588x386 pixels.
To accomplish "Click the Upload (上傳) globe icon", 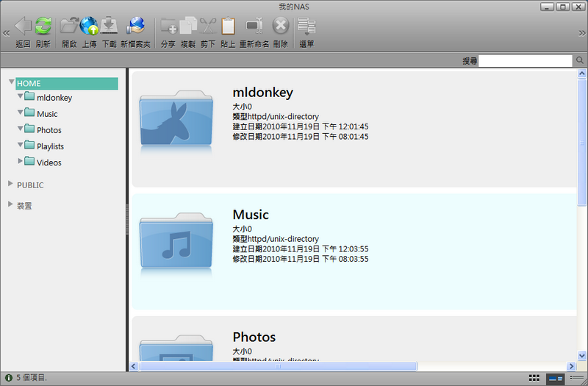I will coord(89,26).
